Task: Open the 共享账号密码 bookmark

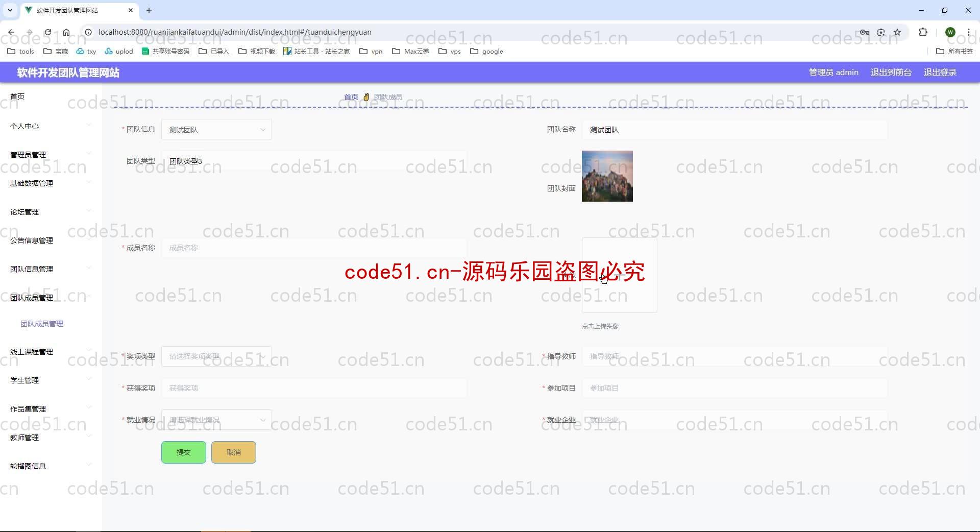Action: [x=165, y=51]
